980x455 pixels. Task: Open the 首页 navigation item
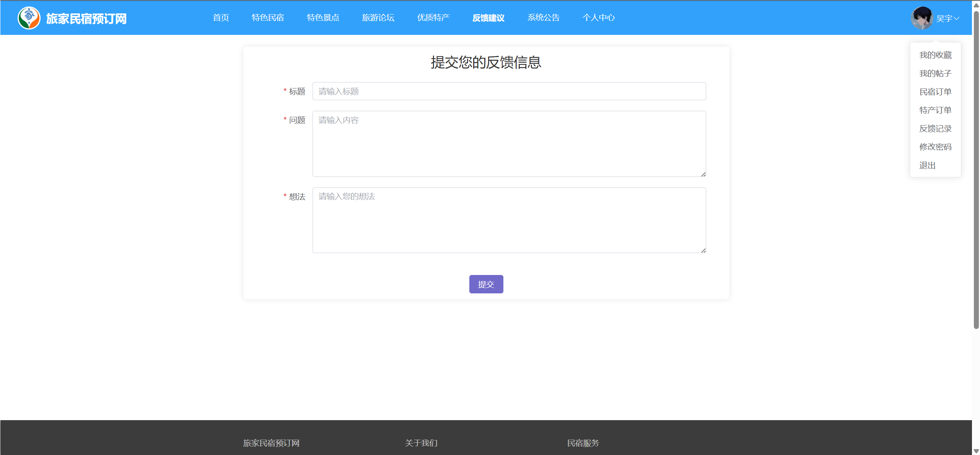(x=221, y=18)
